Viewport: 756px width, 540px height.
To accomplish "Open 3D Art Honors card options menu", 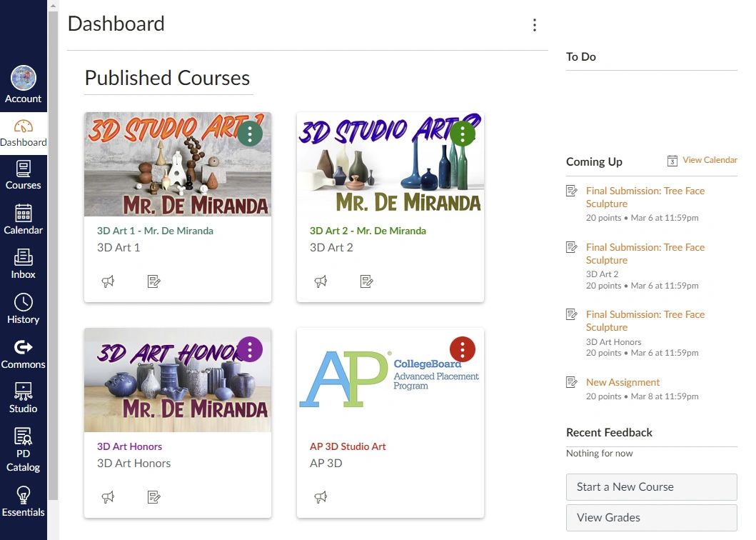I will (x=250, y=349).
